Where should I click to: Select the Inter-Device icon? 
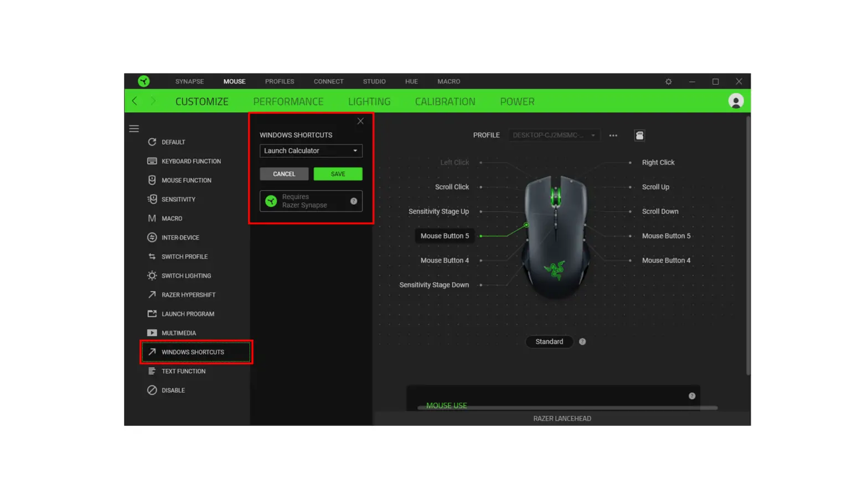click(x=152, y=237)
